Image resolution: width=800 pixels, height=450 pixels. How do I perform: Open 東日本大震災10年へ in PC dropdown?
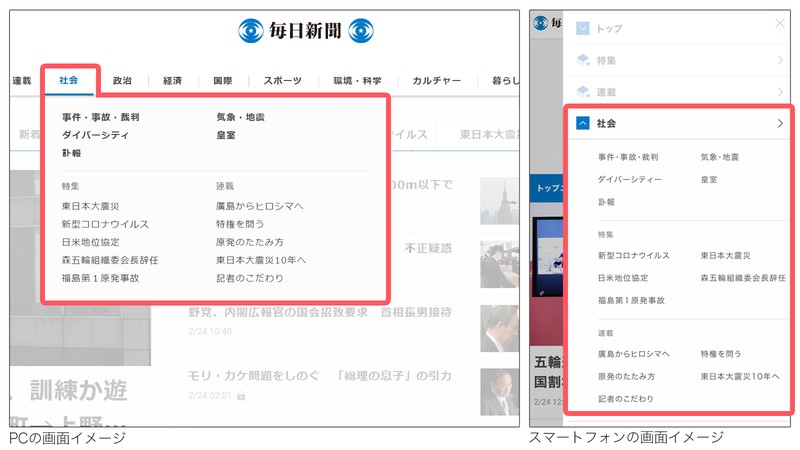(261, 260)
